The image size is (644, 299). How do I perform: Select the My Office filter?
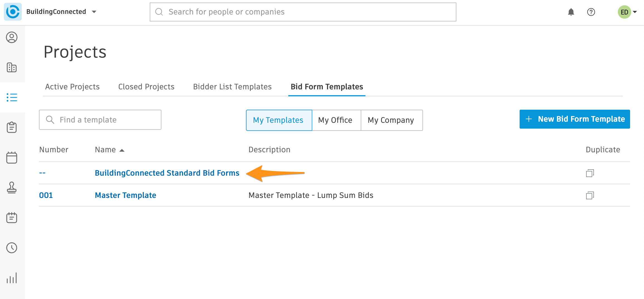335,120
